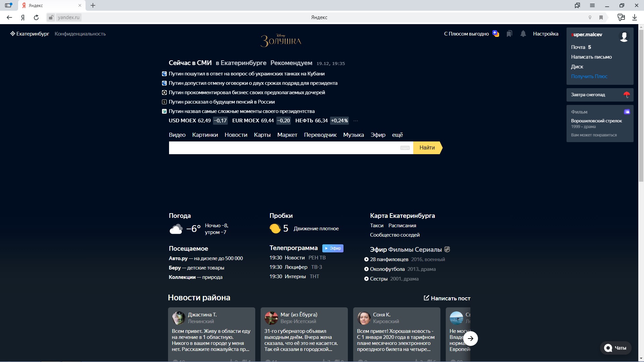
Task: Click the Найти search button
Action: coord(428,148)
